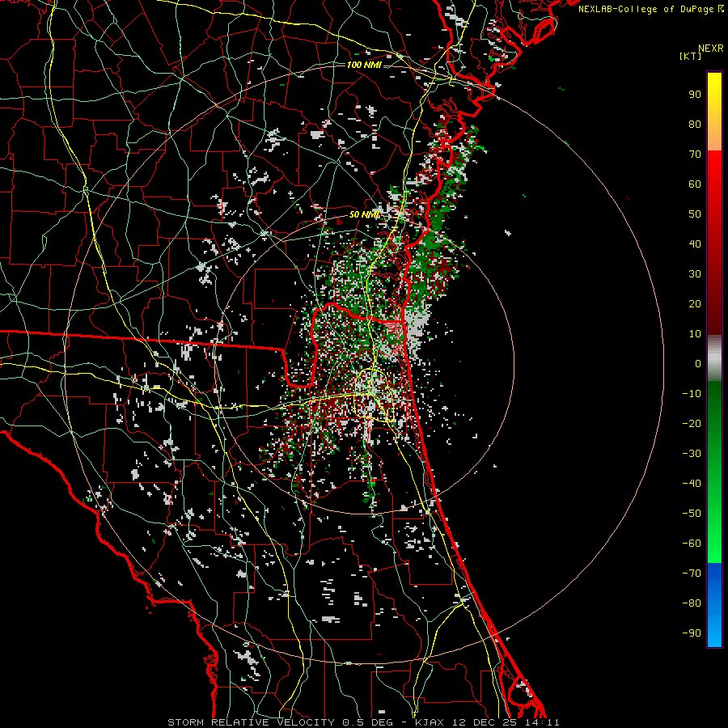
Task: Click the -90 value on the velocity scale
Action: coord(692,633)
